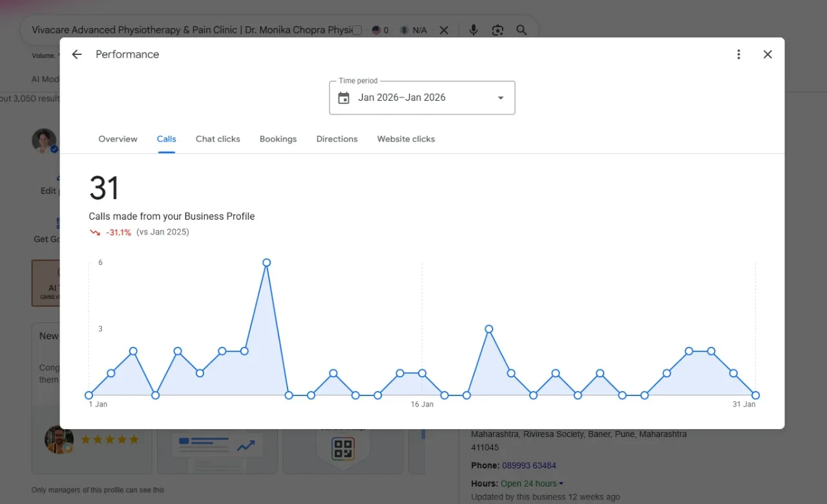Viewport: 827px width, 504px height.
Task: Go to the Website clicks tab
Action: 406,139
